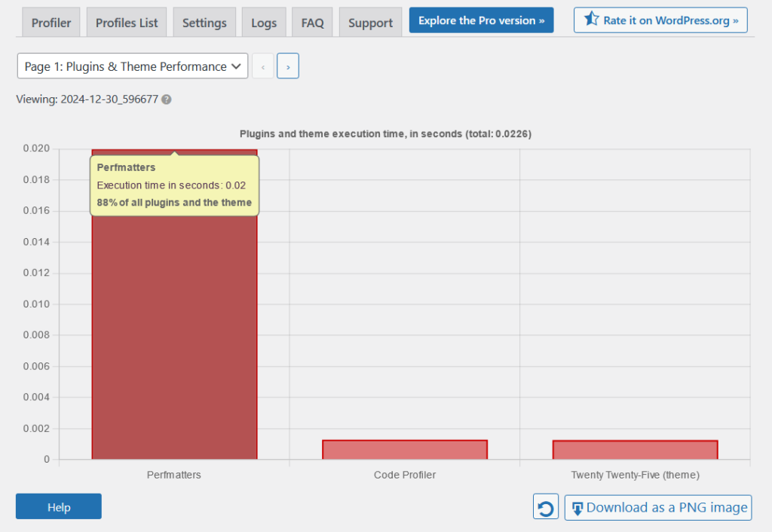Click the Perfmatters axis label

(174, 475)
